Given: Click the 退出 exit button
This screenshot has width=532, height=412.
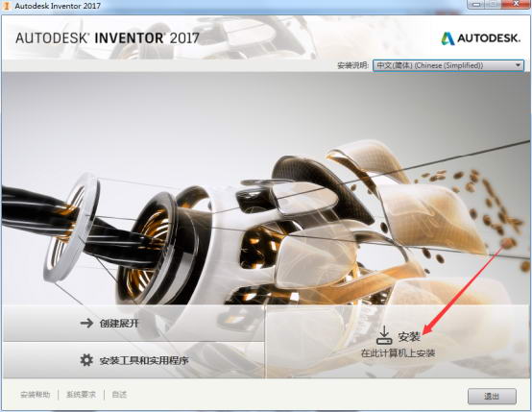Looking at the screenshot, I should coord(492,396).
